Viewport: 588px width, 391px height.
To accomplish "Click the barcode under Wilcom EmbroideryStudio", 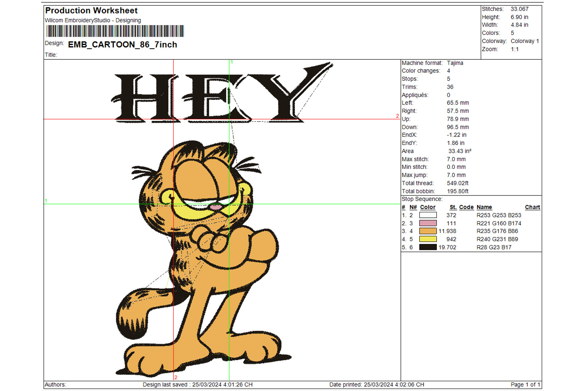I will point(115,31).
